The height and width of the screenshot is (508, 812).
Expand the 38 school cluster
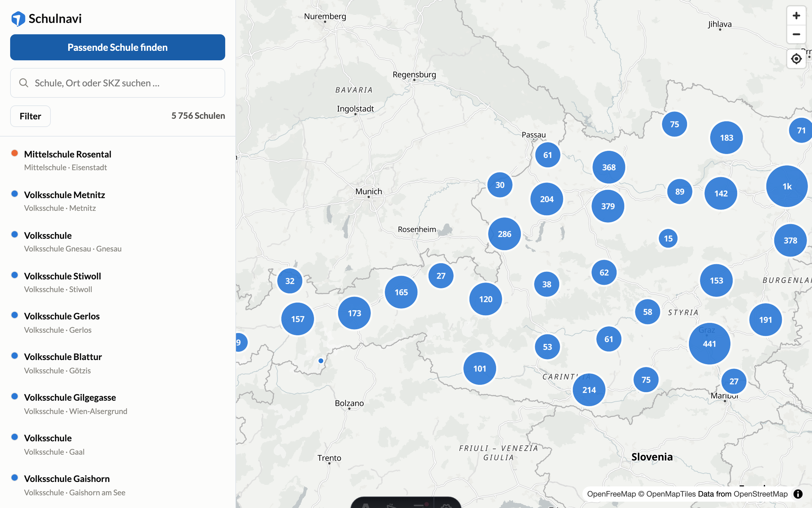pos(547,284)
